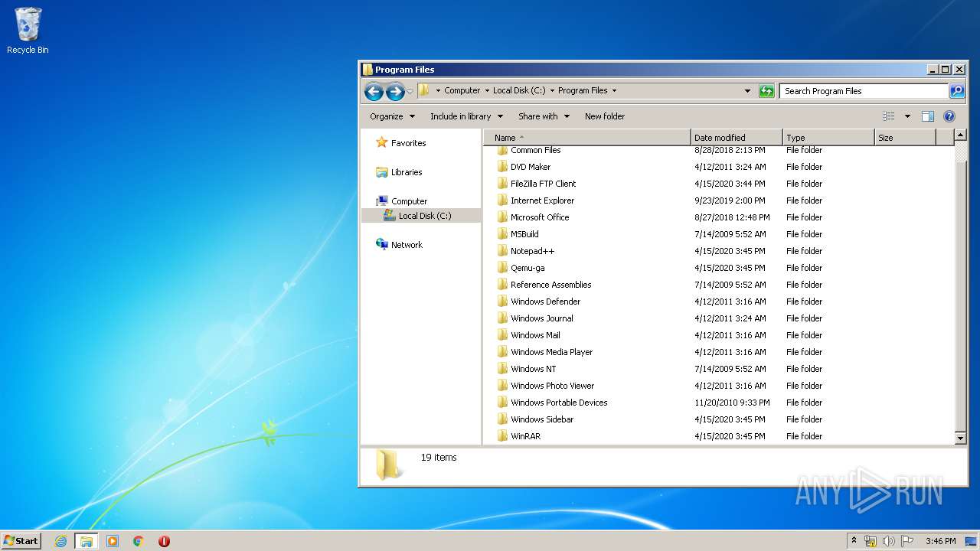Click the Start button
This screenshot has height=551, width=980.
[x=21, y=541]
